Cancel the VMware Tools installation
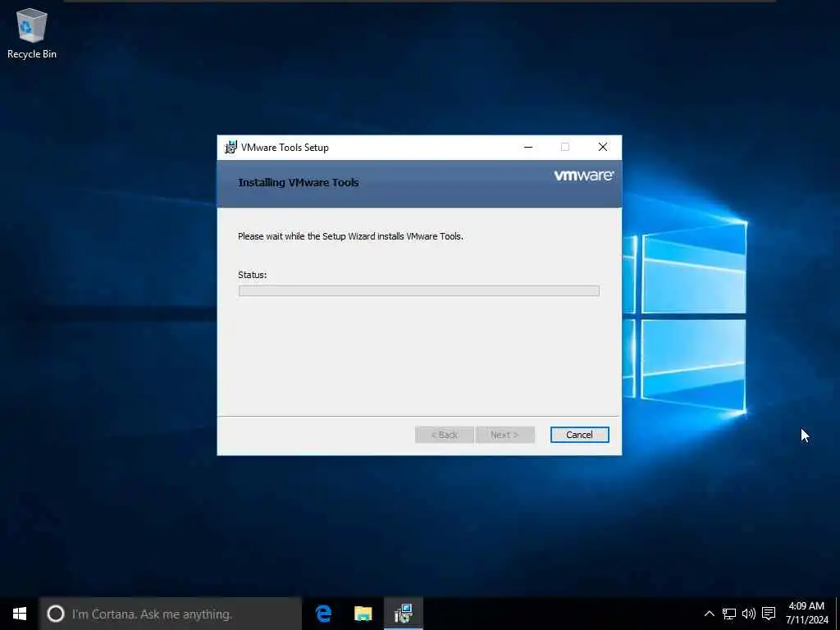Image resolution: width=840 pixels, height=630 pixels. click(x=579, y=435)
